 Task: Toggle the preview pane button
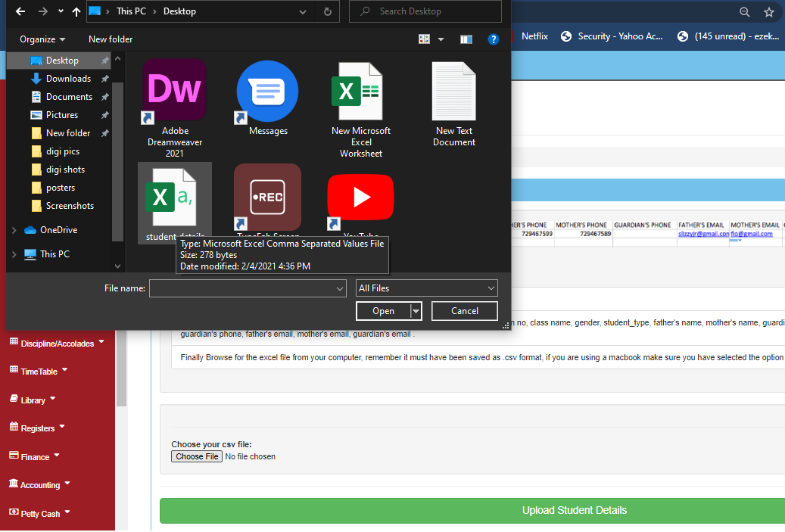[x=466, y=39]
